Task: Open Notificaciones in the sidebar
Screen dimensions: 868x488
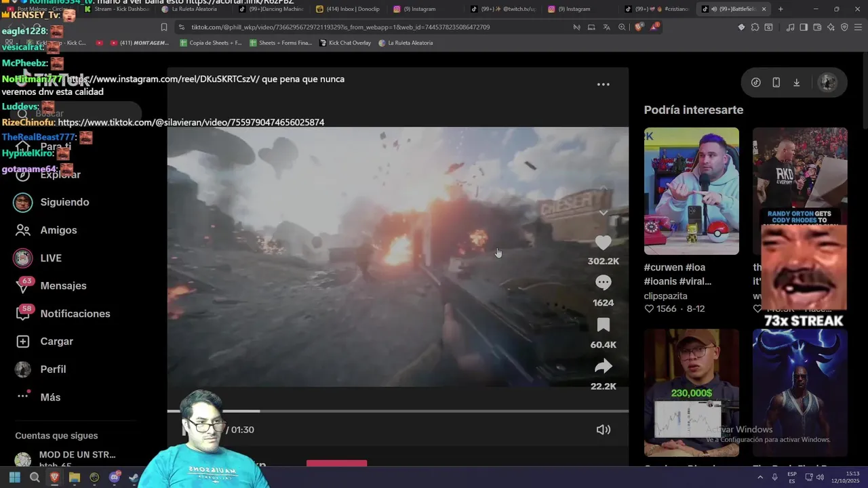Action: 75,313
